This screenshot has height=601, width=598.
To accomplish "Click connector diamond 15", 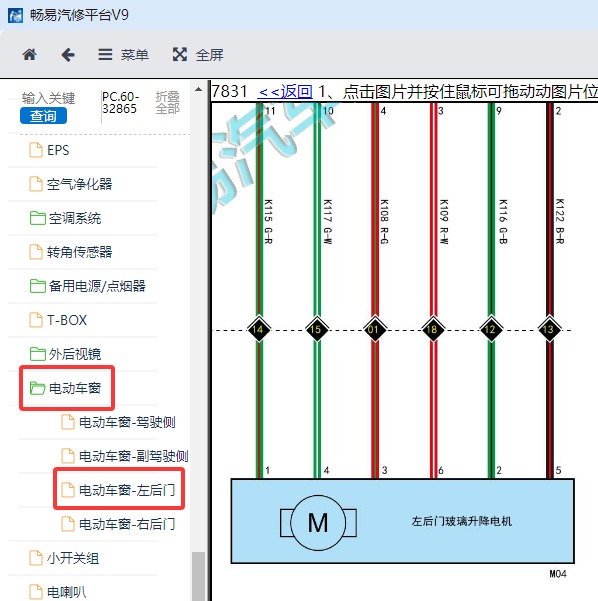I will tap(316, 329).
